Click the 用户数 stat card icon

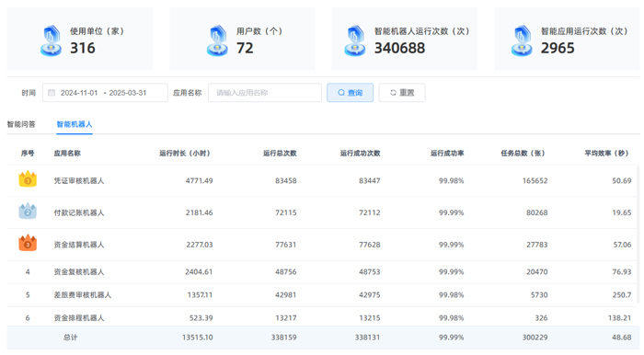coord(217,40)
